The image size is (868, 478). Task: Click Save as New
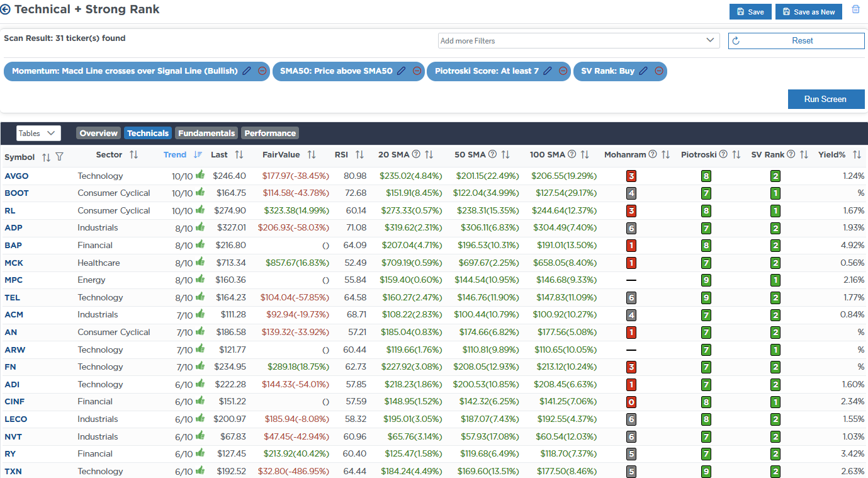tap(809, 12)
